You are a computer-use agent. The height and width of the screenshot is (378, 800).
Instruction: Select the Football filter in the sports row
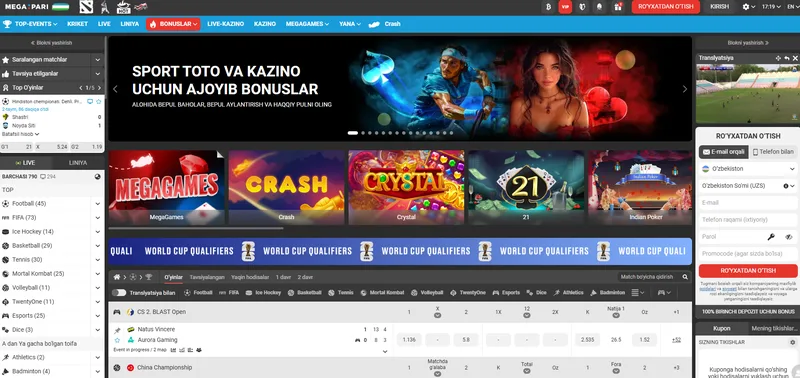pyautogui.click(x=198, y=293)
